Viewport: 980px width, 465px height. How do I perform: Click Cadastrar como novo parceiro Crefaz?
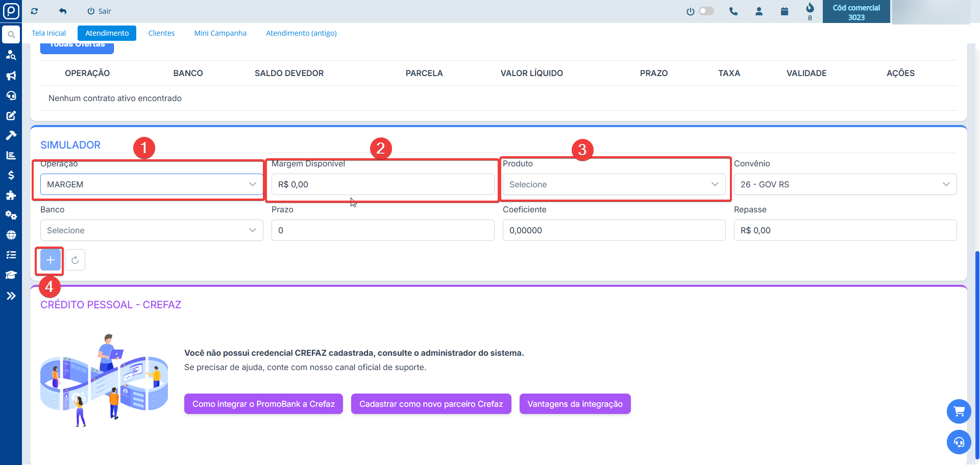coord(431,404)
